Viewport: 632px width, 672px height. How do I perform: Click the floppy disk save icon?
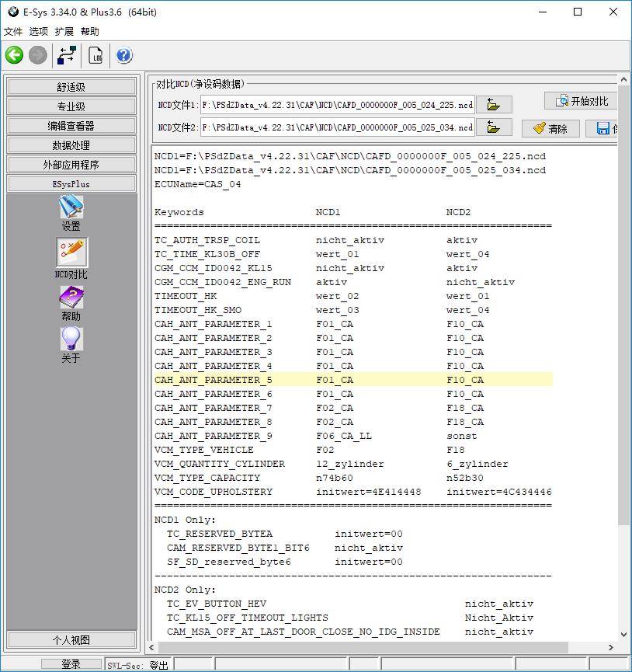[x=603, y=128]
